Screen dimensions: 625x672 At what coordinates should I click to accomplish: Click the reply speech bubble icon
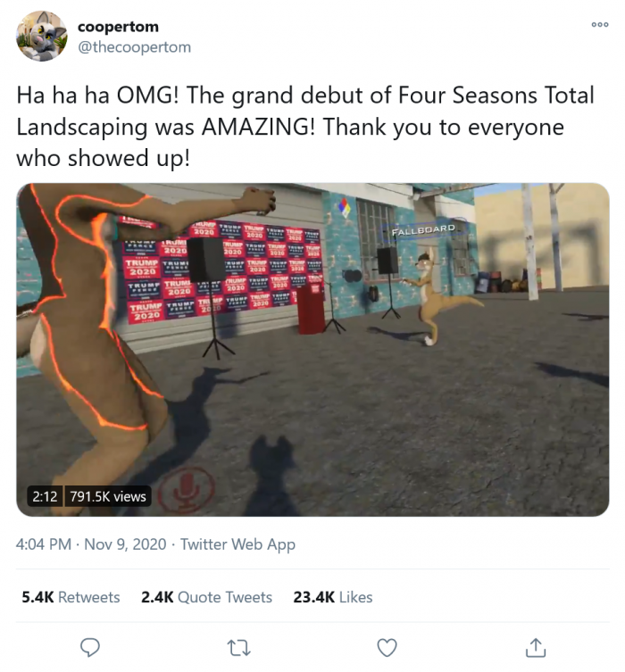[90, 647]
